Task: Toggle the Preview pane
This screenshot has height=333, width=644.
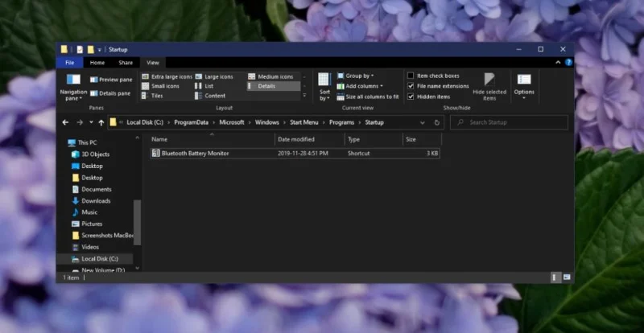Action: pos(111,80)
